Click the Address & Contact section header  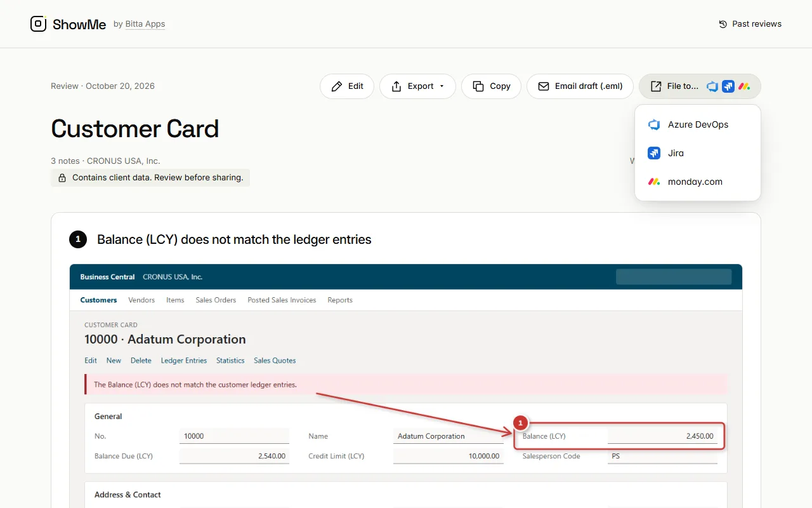(128, 495)
